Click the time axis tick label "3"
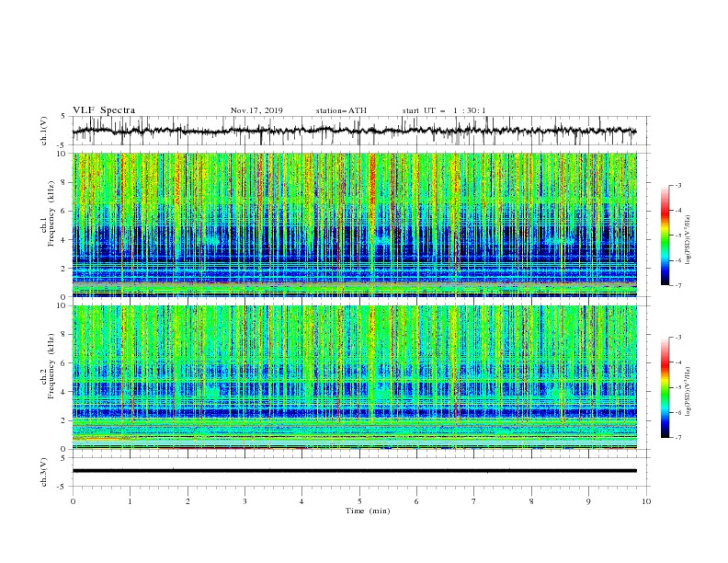This screenshot has width=728, height=563. [x=245, y=501]
